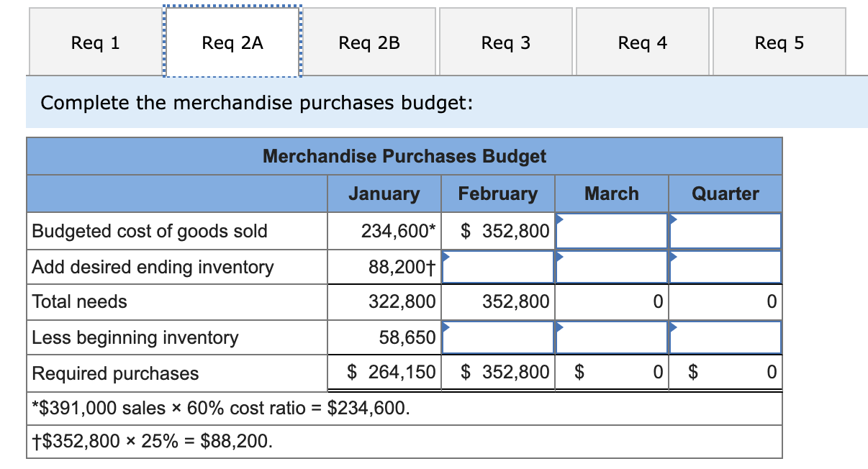Click February required purchases $ 352,800
Image resolution: width=868 pixels, height=469 pixels.
coord(505,373)
